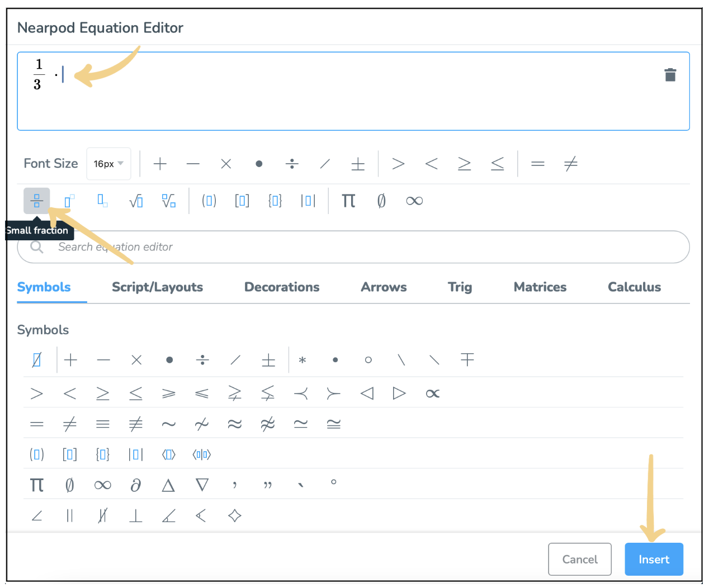Click the not equal sign in top toolbar
The image size is (709, 588).
[x=570, y=164]
